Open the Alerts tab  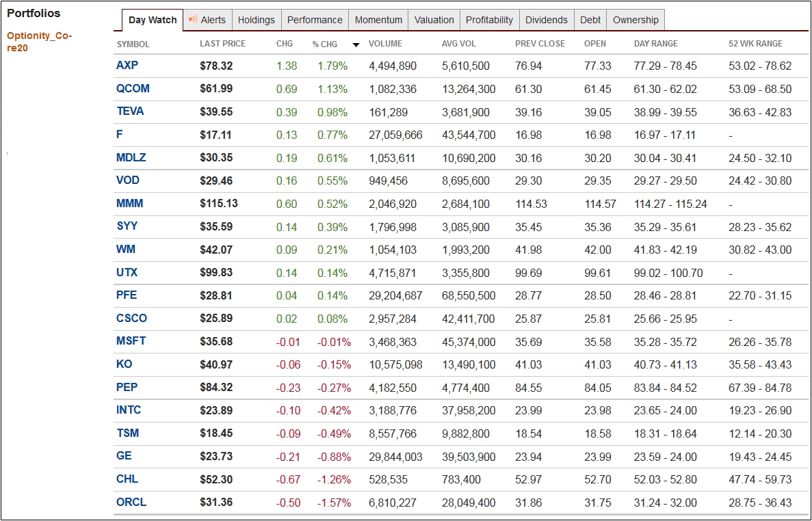208,21
